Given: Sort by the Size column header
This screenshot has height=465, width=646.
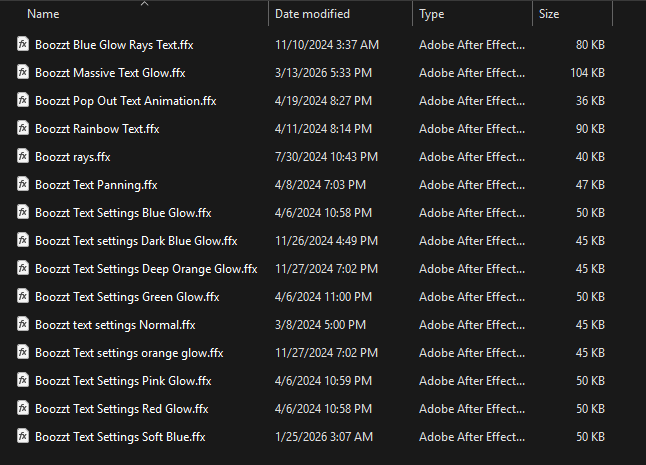Looking at the screenshot, I should [x=549, y=14].
